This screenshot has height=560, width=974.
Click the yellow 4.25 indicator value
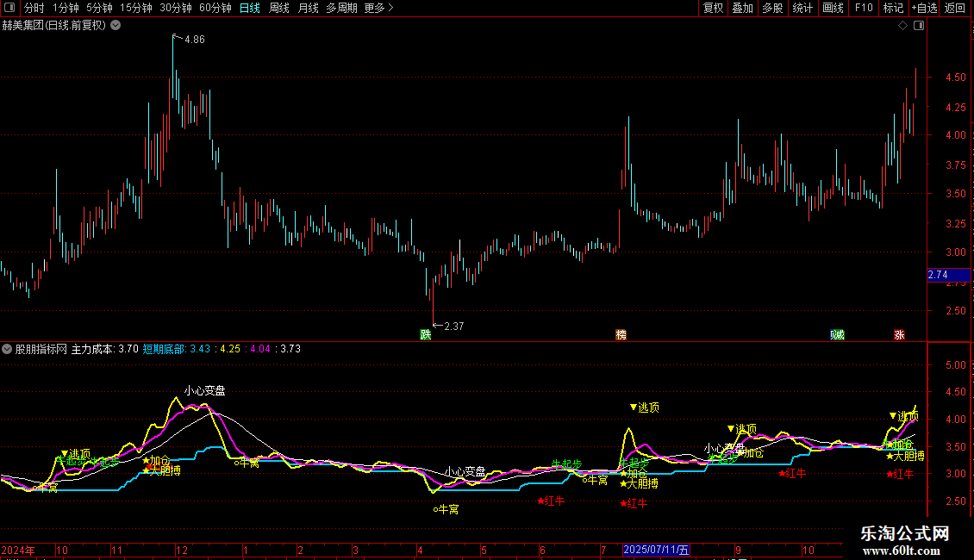coord(230,349)
